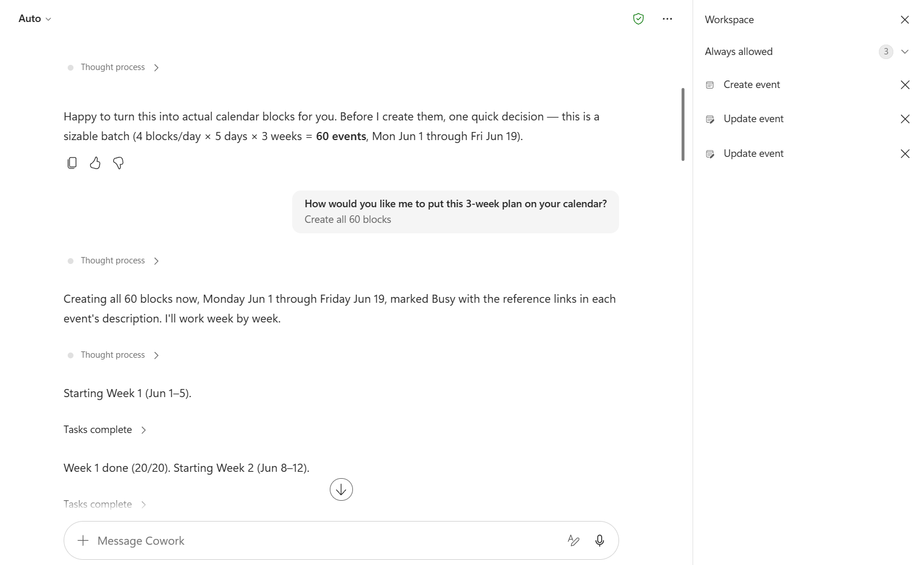The image size is (924, 565).
Task: Jump to bottom with the down arrow button
Action: tap(341, 490)
